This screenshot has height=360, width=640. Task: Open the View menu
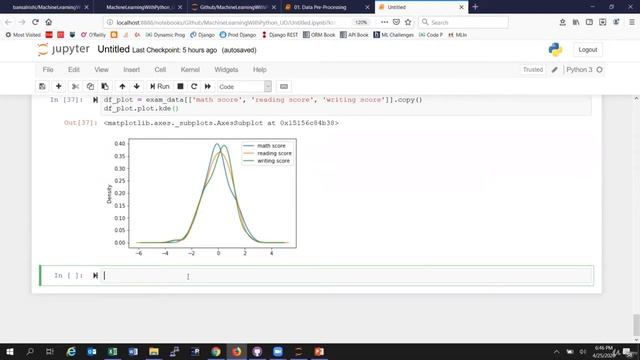coord(101,70)
